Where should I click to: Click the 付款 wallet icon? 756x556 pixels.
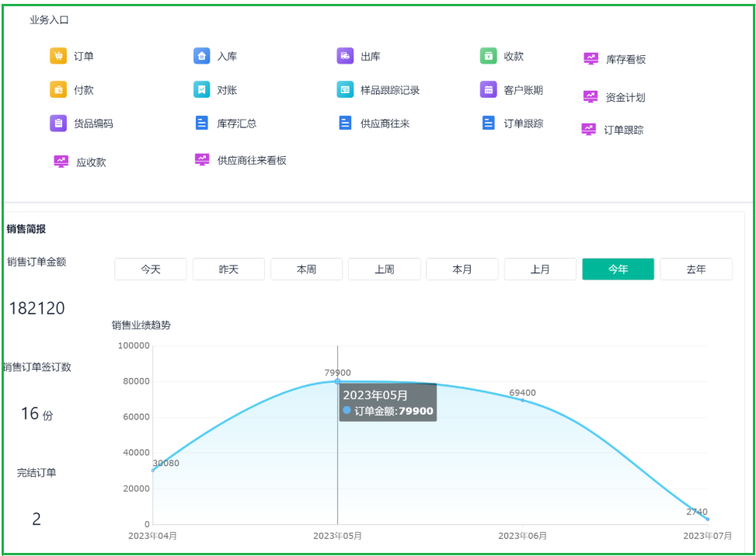(58, 90)
